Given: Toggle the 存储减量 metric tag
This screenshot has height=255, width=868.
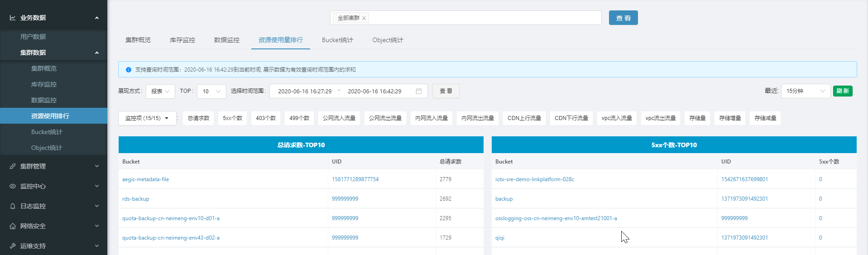Looking at the screenshot, I should (x=765, y=118).
